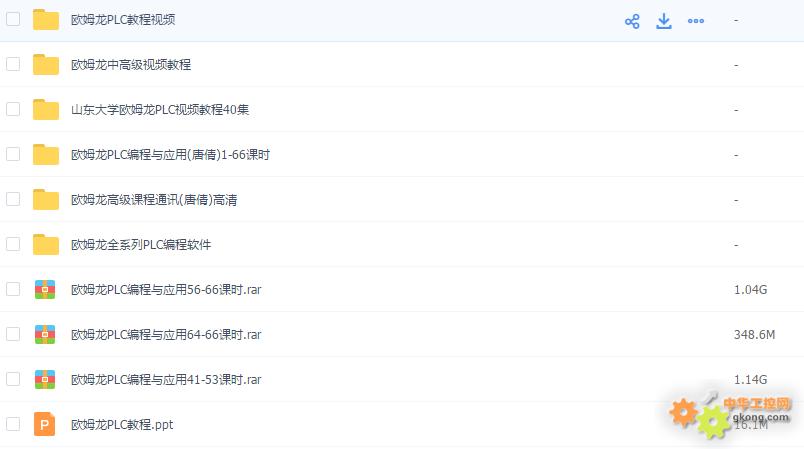The width and height of the screenshot is (804, 449).
Task: Click folder icon of 欧姆龙PLC编程与应用(唐倩)1-66课时
Action: tap(46, 154)
